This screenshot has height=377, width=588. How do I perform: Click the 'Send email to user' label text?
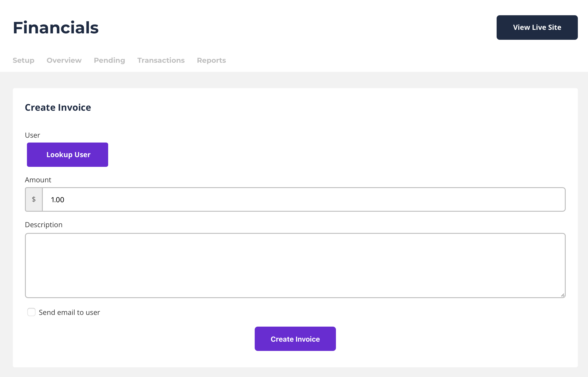[70, 312]
